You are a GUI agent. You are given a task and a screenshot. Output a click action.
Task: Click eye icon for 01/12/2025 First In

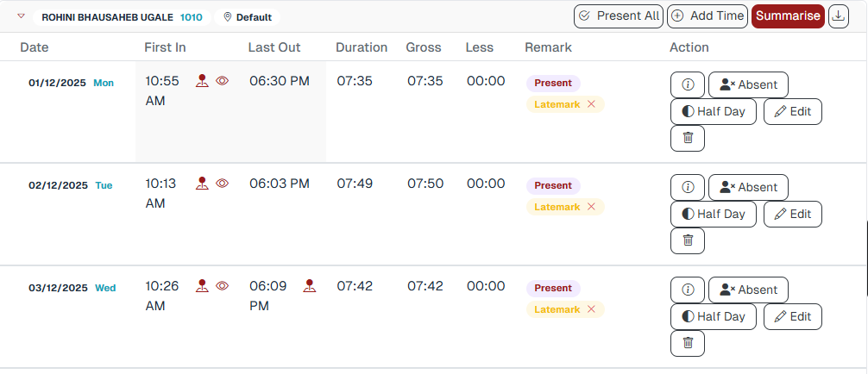[222, 81]
